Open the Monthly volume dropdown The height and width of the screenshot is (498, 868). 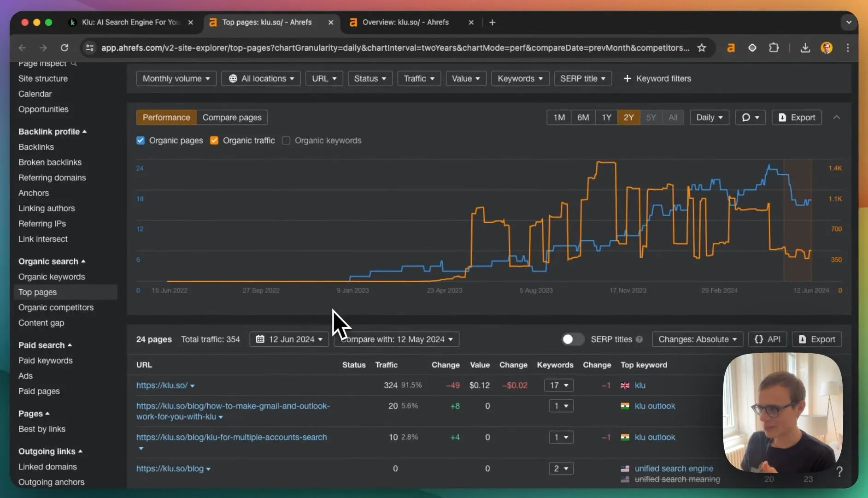pyautogui.click(x=176, y=78)
